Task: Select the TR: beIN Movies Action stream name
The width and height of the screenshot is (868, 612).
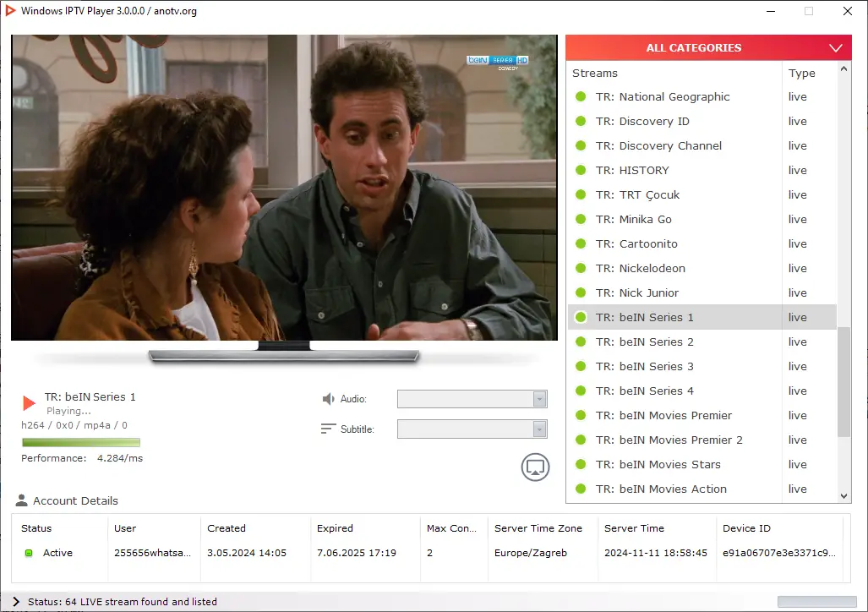Action: [661, 489]
